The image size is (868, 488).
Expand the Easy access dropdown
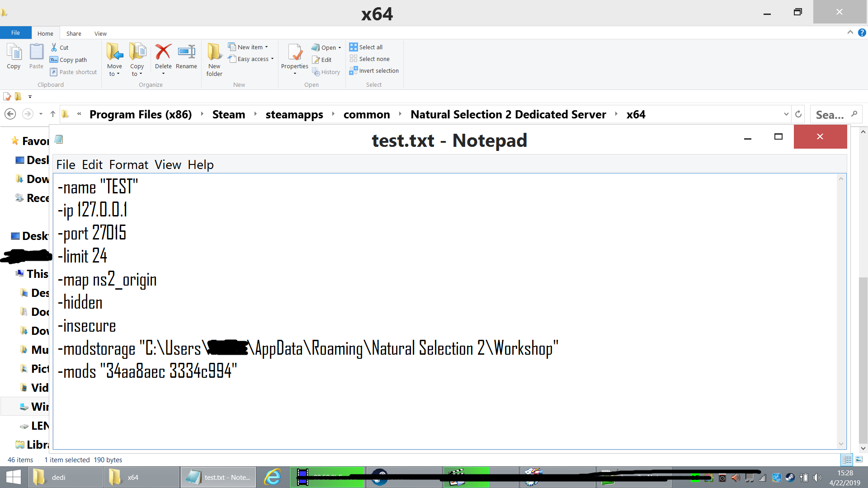point(272,59)
